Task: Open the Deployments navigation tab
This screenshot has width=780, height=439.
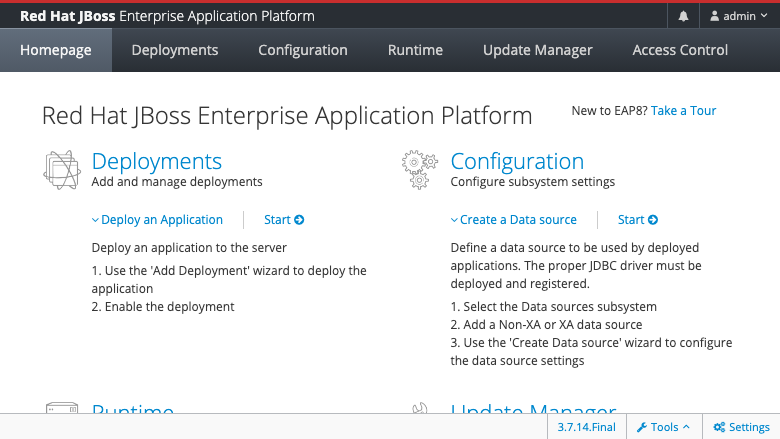Action: pos(175,50)
